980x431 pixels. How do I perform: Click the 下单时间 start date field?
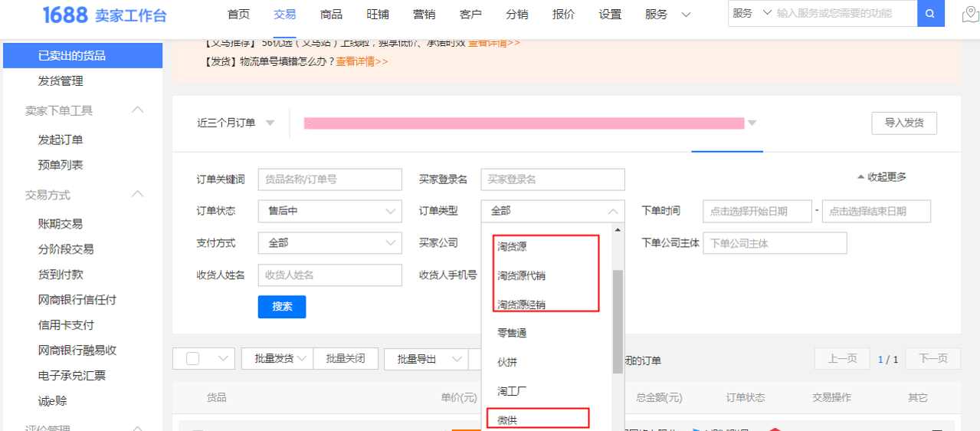pyautogui.click(x=757, y=211)
